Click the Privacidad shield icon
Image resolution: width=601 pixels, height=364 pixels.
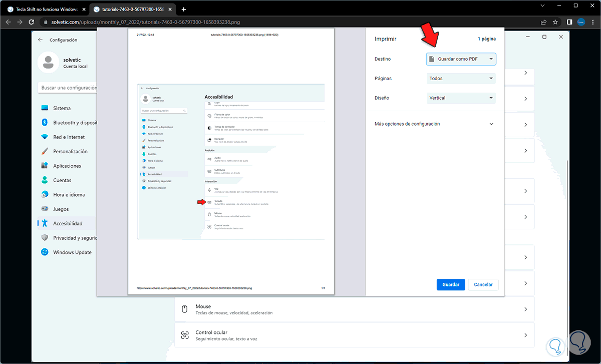45,238
